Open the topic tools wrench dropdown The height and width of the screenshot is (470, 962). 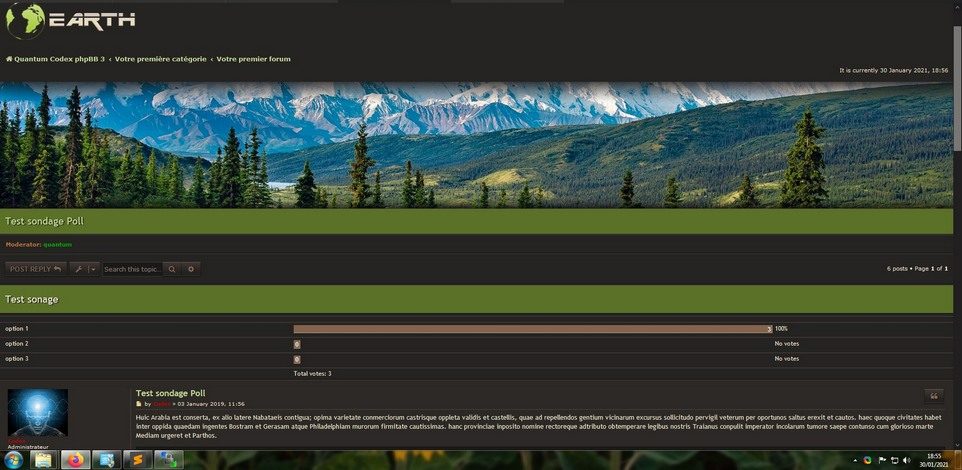(84, 269)
